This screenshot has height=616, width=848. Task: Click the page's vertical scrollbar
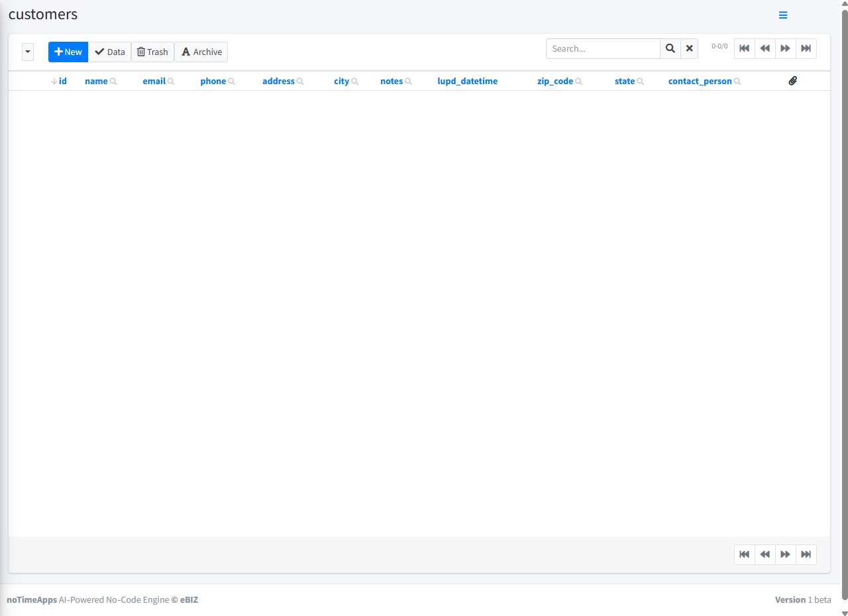844,265
